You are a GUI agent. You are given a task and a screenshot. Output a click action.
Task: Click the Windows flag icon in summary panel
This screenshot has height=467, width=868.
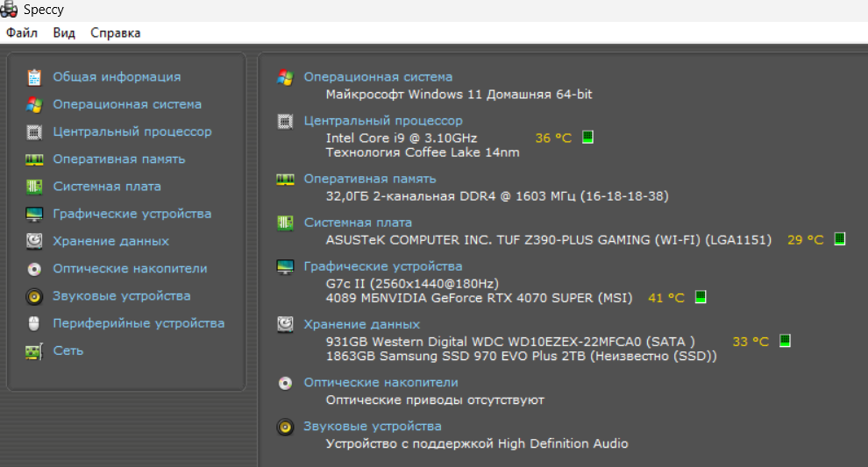(x=285, y=77)
